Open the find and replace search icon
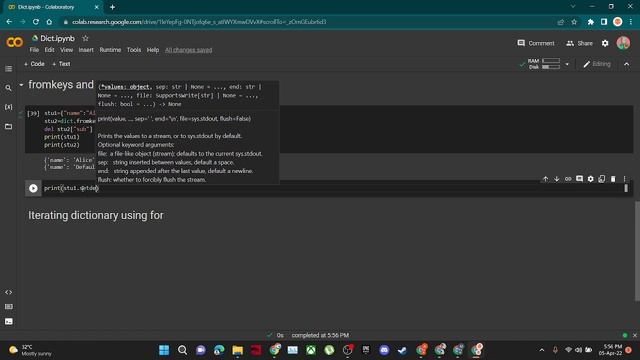 [8, 88]
